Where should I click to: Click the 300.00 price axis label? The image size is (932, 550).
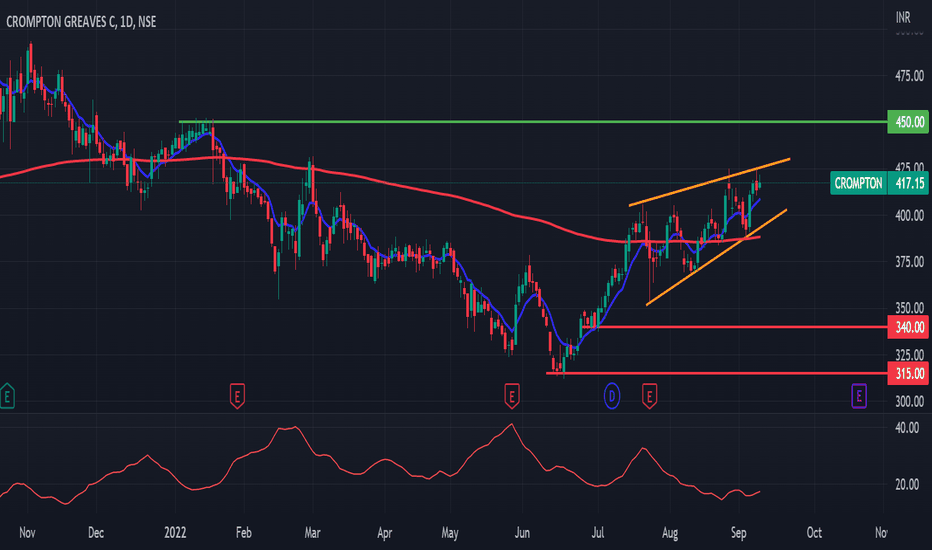click(909, 401)
